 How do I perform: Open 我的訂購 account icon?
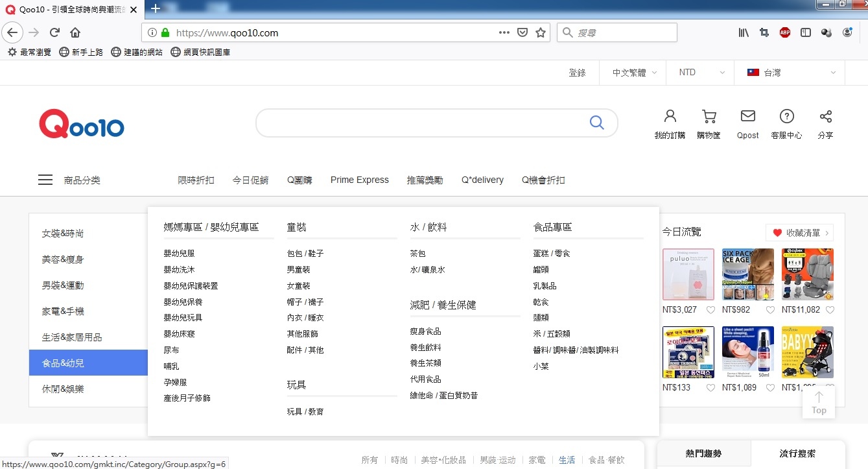[670, 124]
